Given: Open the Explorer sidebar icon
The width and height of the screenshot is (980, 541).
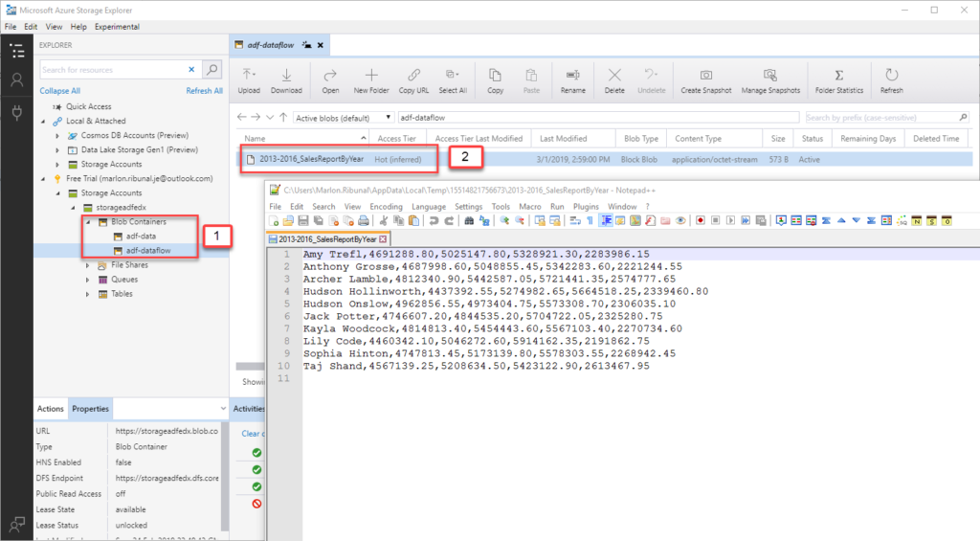Looking at the screenshot, I should [17, 51].
